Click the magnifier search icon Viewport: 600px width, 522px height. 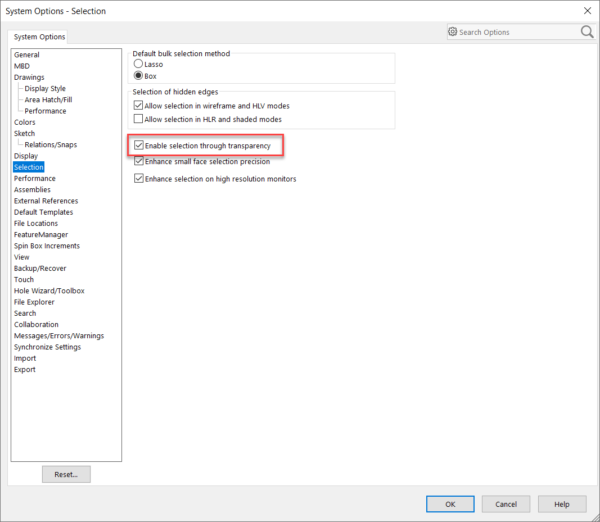587,32
